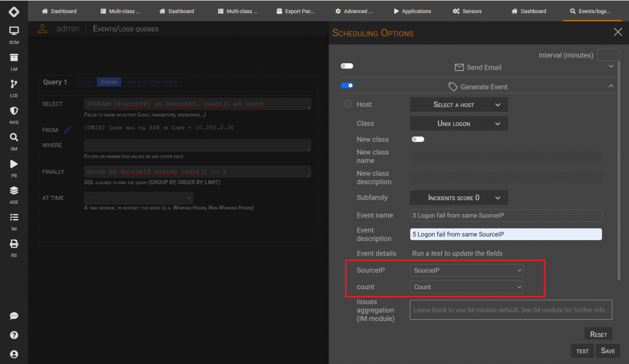This screenshot has width=629, height=364.
Task: Switch to the Sensors tab
Action: point(467,11)
